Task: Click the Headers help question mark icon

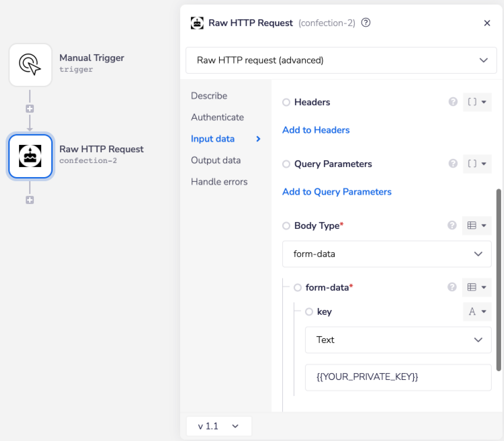Action: pyautogui.click(x=453, y=102)
